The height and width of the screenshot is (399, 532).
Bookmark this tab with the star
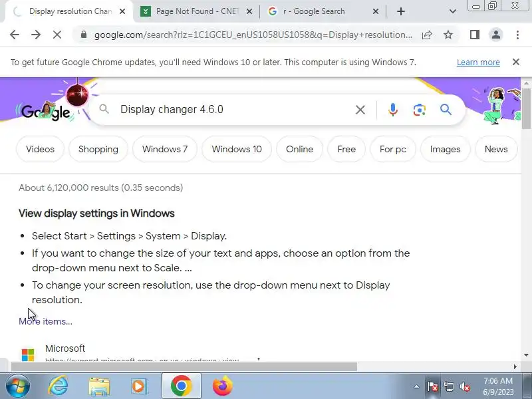[448, 35]
